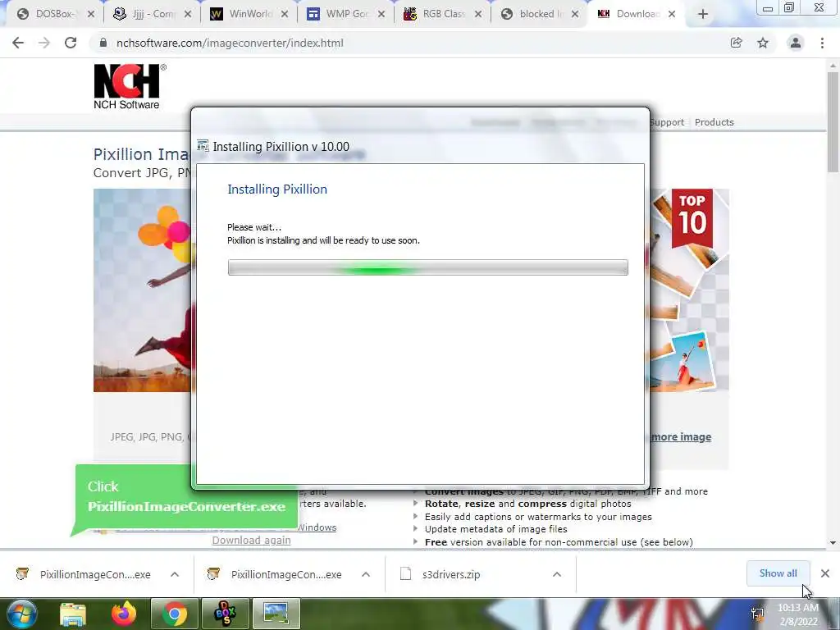Click 'Pixillion is installing' message text
Screen dimensions: 840x630
click(323, 240)
